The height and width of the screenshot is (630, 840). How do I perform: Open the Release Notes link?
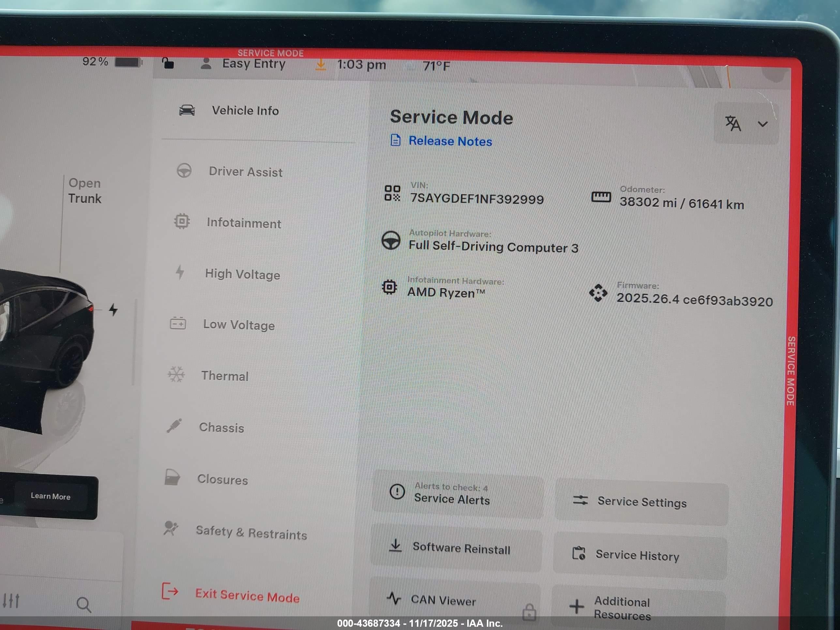pos(450,141)
